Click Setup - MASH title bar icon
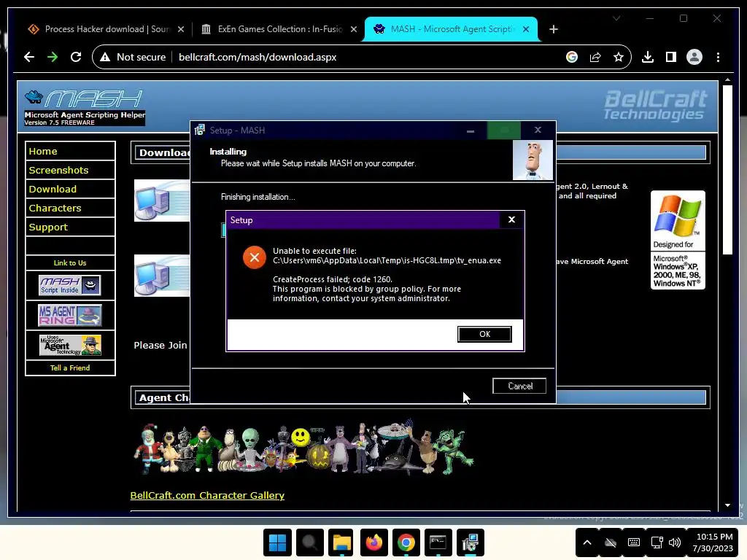 pos(200,130)
